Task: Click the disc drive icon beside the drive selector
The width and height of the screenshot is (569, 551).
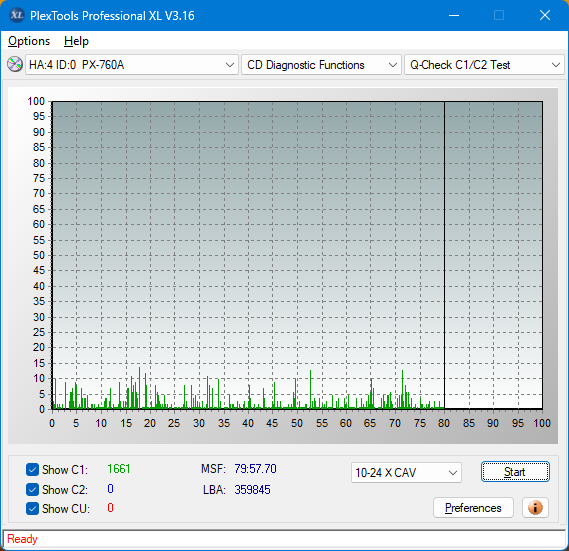Action: pos(15,65)
